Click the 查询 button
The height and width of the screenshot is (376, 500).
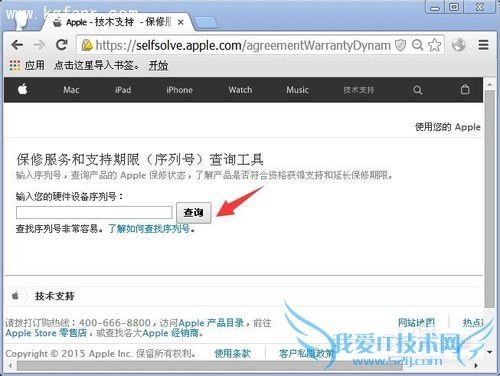pyautogui.click(x=194, y=212)
